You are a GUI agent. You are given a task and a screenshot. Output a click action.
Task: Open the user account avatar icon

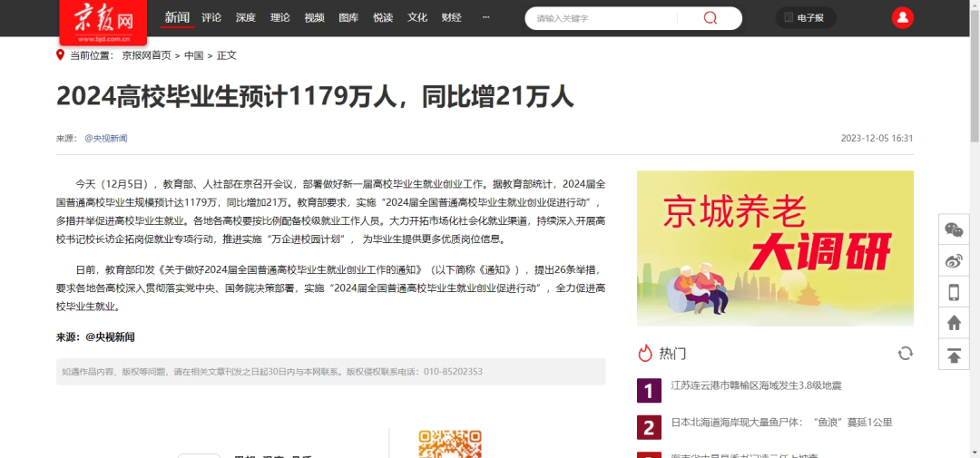[902, 17]
